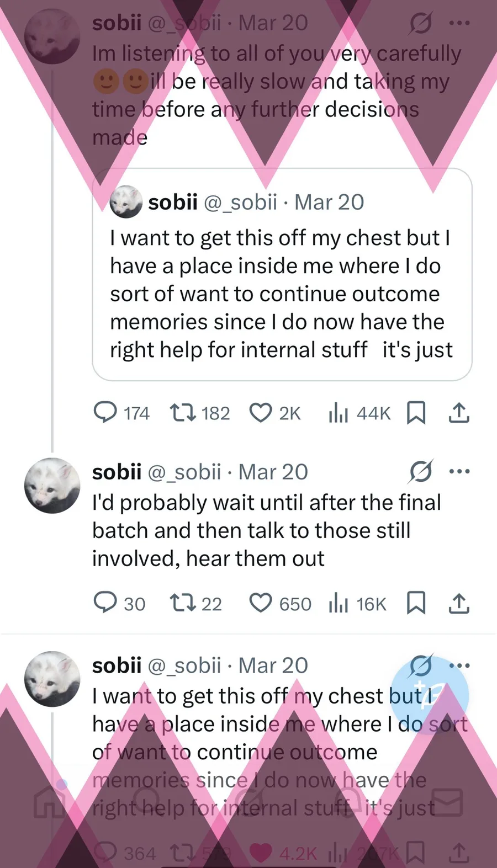Expand more options on the bottom tweet

click(x=459, y=665)
